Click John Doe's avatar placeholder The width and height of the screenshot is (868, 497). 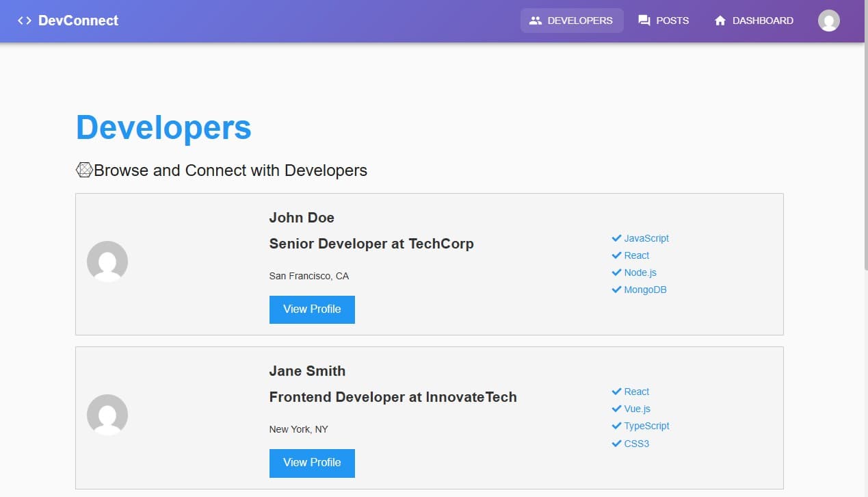click(107, 262)
